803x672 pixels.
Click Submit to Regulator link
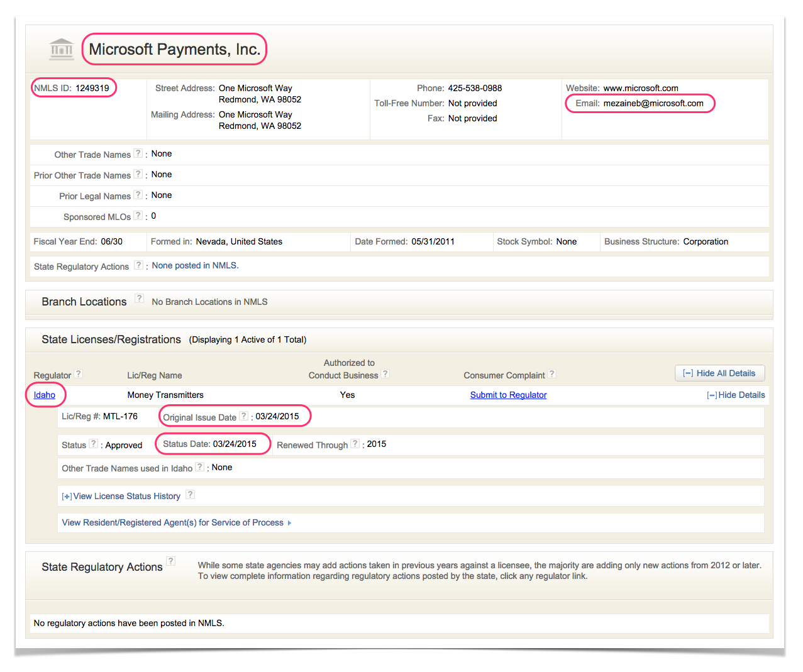tap(508, 395)
